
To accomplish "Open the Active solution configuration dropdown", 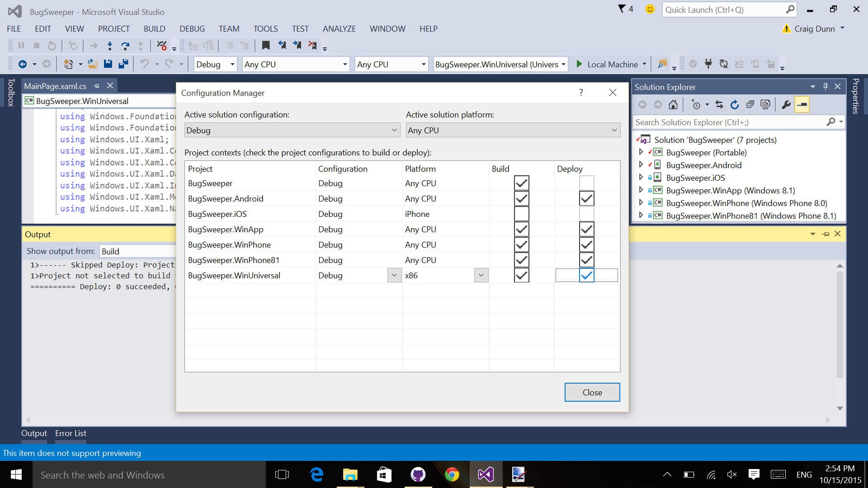I will tap(292, 130).
